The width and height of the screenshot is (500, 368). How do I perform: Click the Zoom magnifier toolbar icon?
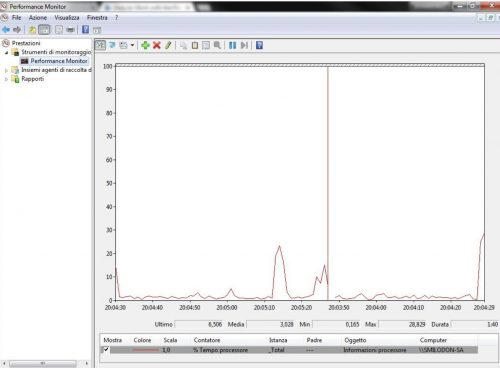click(217, 45)
